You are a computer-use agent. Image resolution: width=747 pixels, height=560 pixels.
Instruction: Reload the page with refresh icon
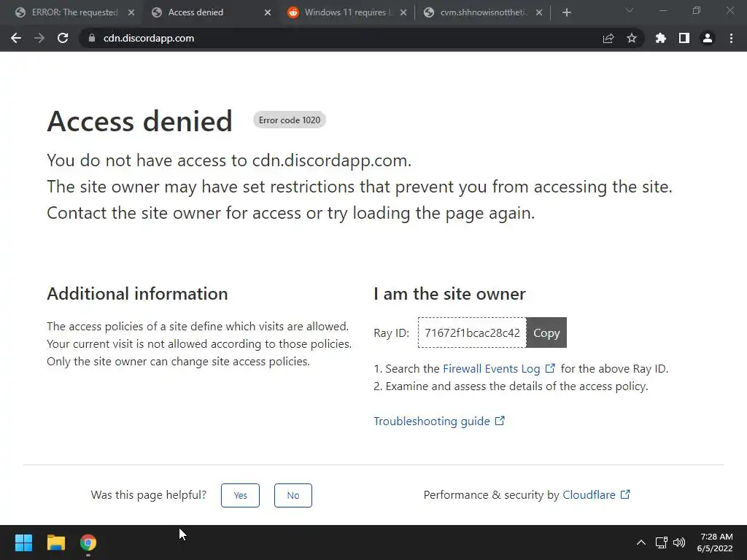coord(63,38)
